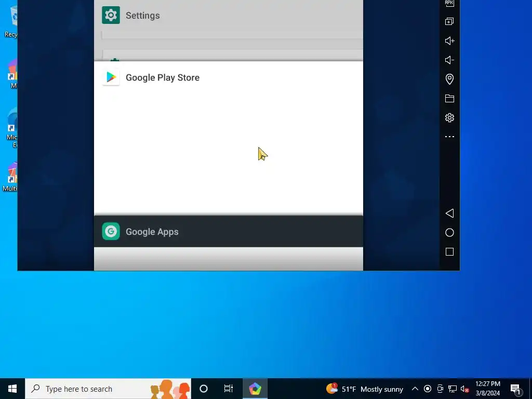Tap the Android back triangle button

(449, 213)
